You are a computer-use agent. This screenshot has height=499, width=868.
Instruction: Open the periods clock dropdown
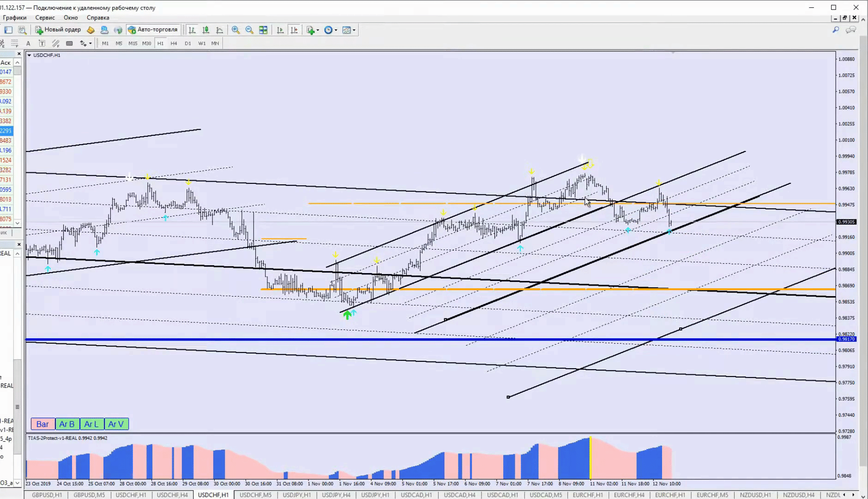pyautogui.click(x=331, y=30)
